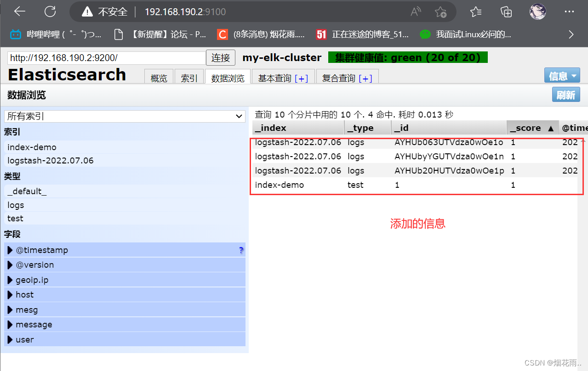Select logstash-2022.07.06 in index list
Screen dimensions: 588x371
click(x=125, y=161)
